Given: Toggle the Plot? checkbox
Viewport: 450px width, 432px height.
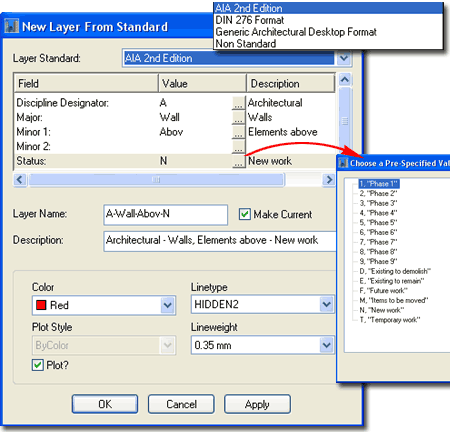Looking at the screenshot, I should pyautogui.click(x=38, y=365).
